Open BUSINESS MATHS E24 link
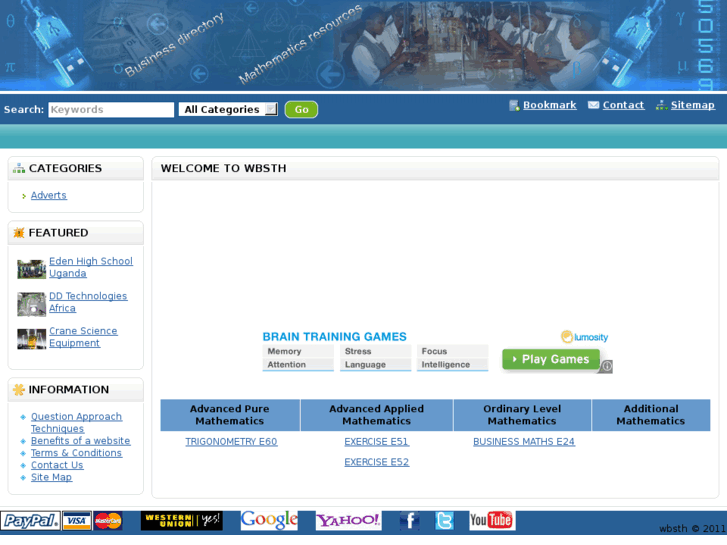727x545 pixels. tap(524, 442)
